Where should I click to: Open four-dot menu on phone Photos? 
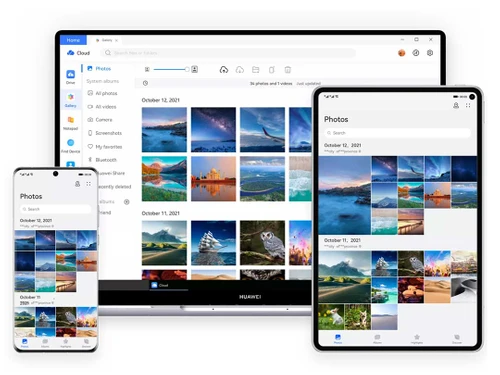(88, 184)
